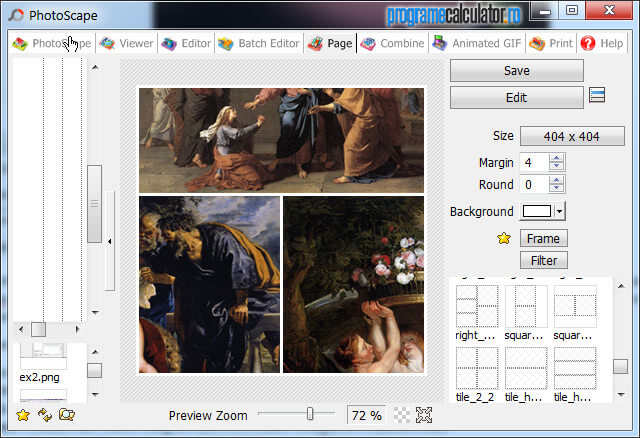Click the folder tree scroll up arrow
Viewport: 640px width, 438px height.
coord(95,67)
